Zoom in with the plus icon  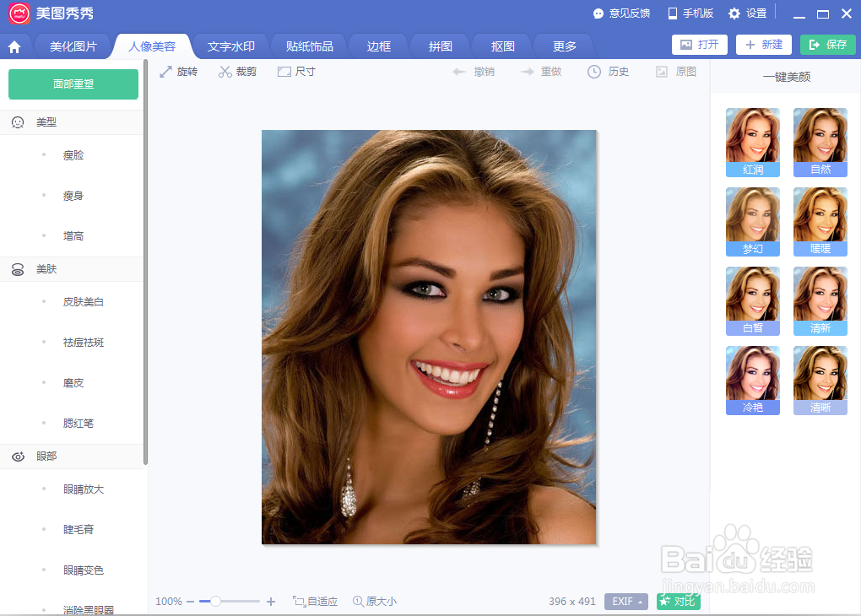click(271, 602)
